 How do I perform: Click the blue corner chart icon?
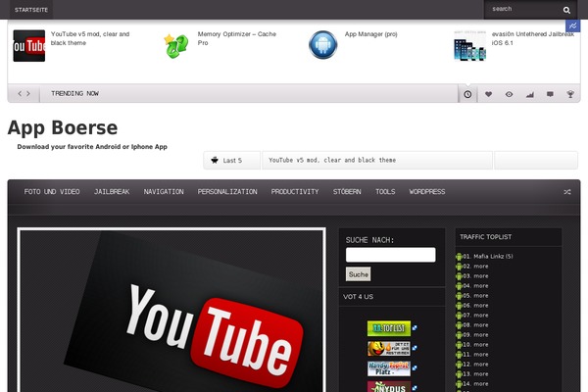point(572,25)
